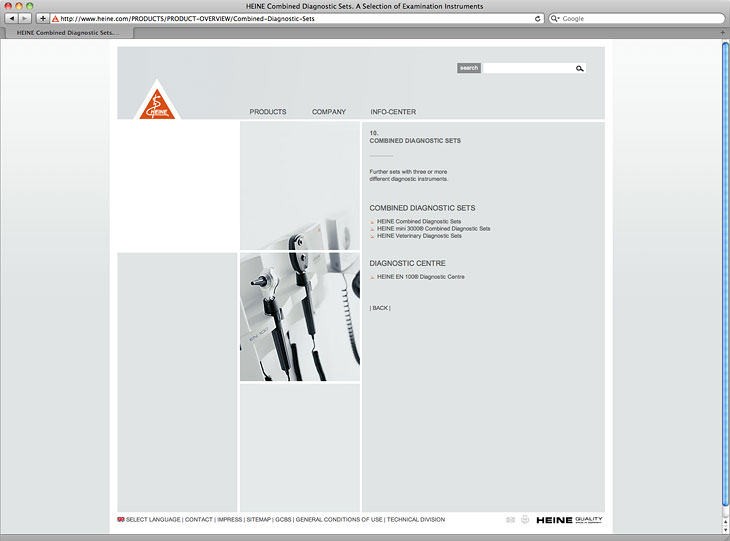
Task: Click the reload page icon
Action: pos(538,19)
